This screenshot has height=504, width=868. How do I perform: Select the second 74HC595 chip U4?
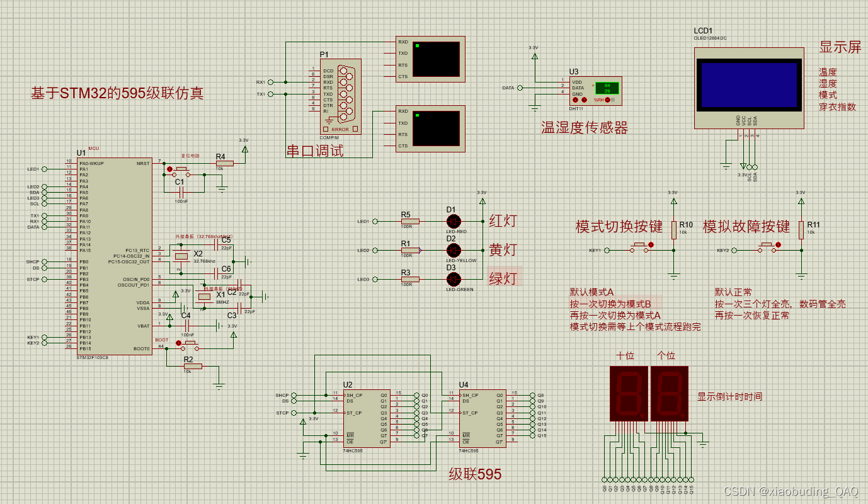(x=481, y=418)
